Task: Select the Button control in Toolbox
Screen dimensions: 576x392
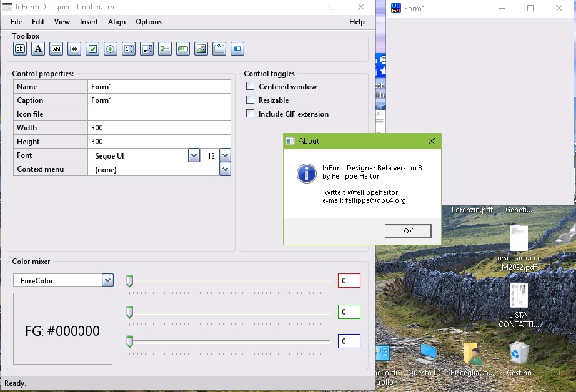Action: pos(20,49)
